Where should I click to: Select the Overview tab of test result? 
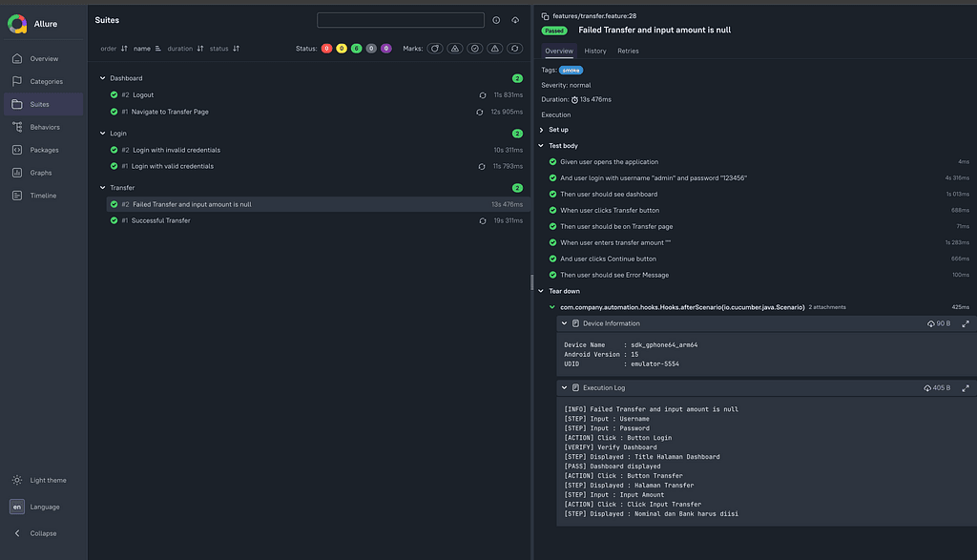coord(559,52)
